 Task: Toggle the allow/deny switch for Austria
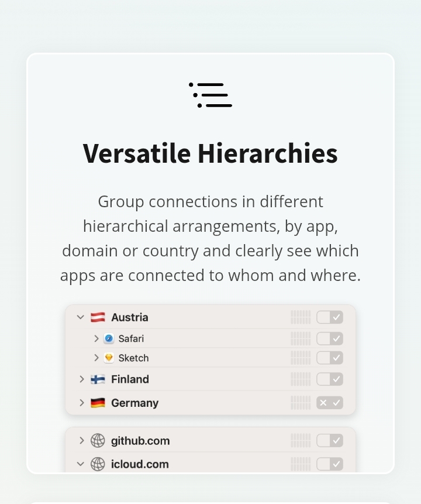(x=330, y=317)
